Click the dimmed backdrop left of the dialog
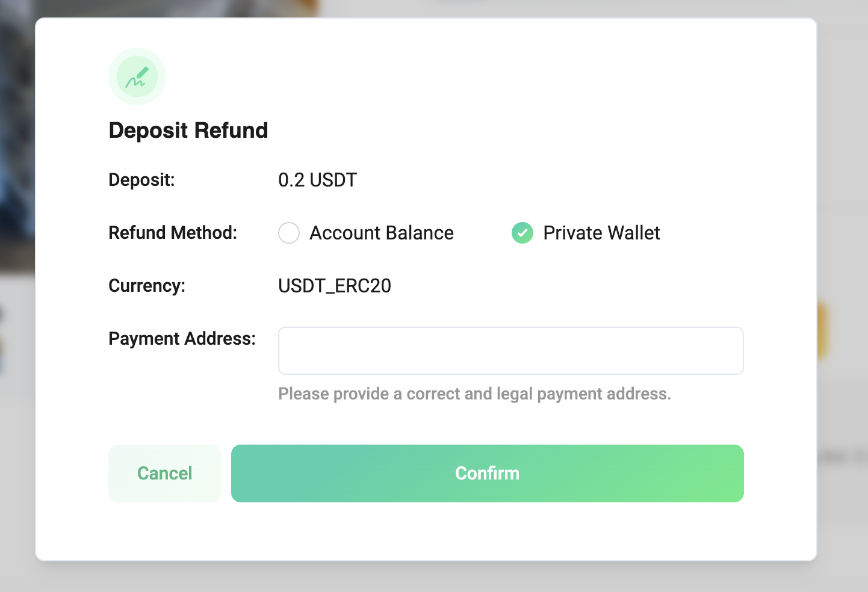Viewport: 868px width, 592px height. (x=17, y=421)
